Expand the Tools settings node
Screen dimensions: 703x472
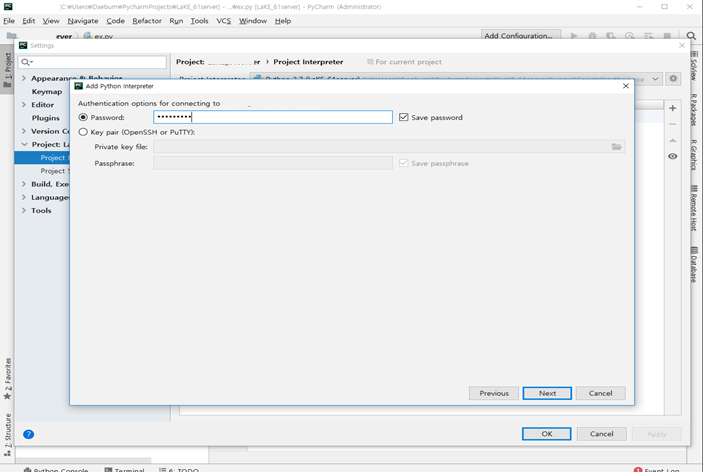tap(24, 210)
